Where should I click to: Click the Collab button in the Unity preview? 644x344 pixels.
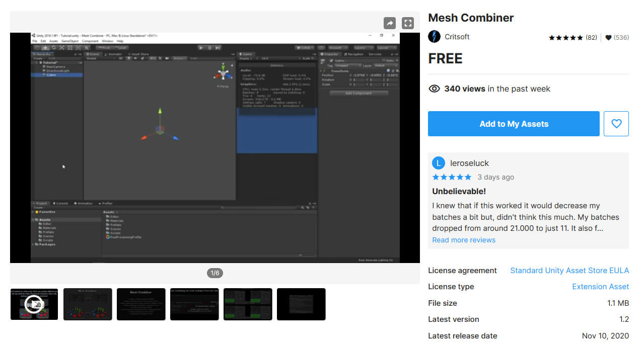(305, 48)
